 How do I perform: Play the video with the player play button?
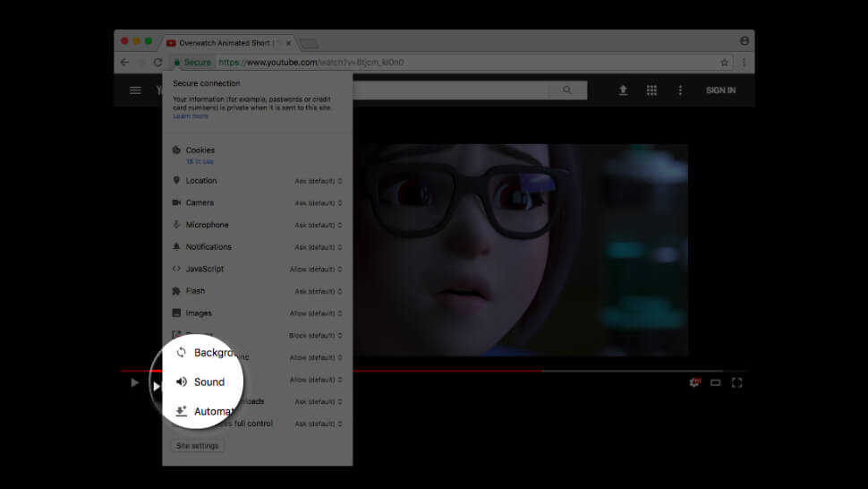[x=134, y=382]
